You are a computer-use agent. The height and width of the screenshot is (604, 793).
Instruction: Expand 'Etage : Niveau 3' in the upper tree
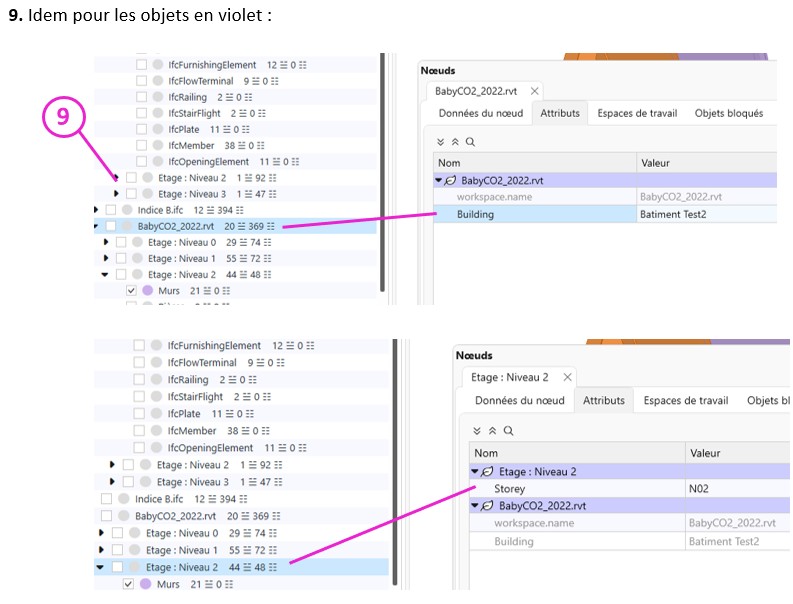[116, 194]
